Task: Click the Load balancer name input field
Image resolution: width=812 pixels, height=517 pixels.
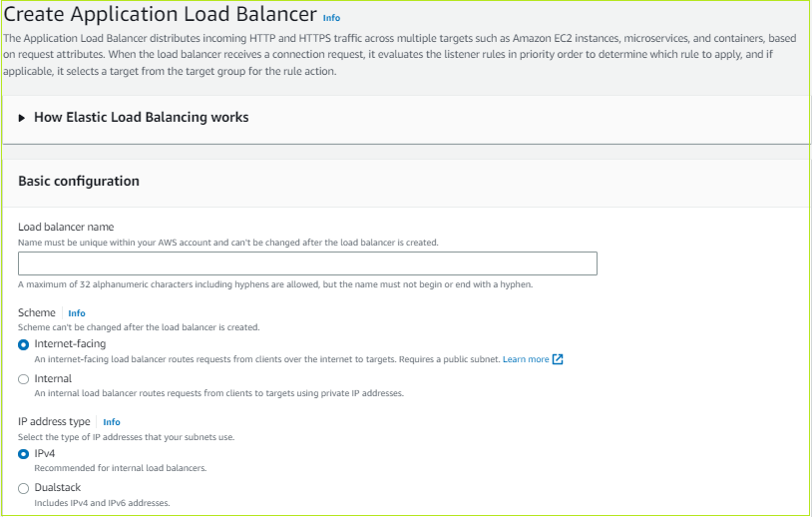Action: (307, 263)
